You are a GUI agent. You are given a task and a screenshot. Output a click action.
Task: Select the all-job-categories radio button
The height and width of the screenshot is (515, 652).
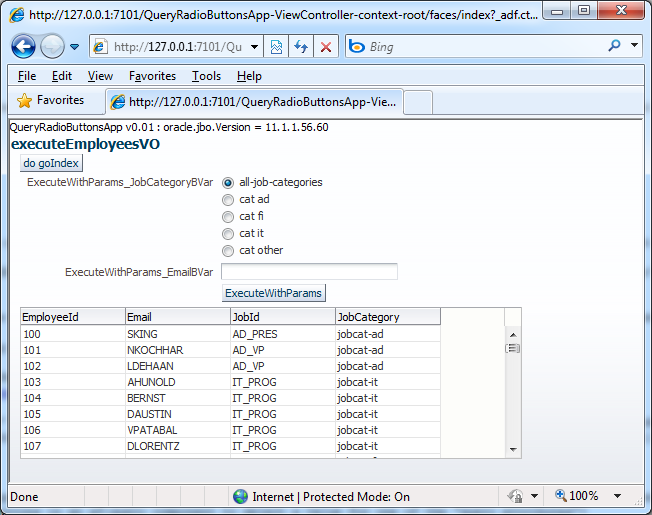(x=228, y=183)
